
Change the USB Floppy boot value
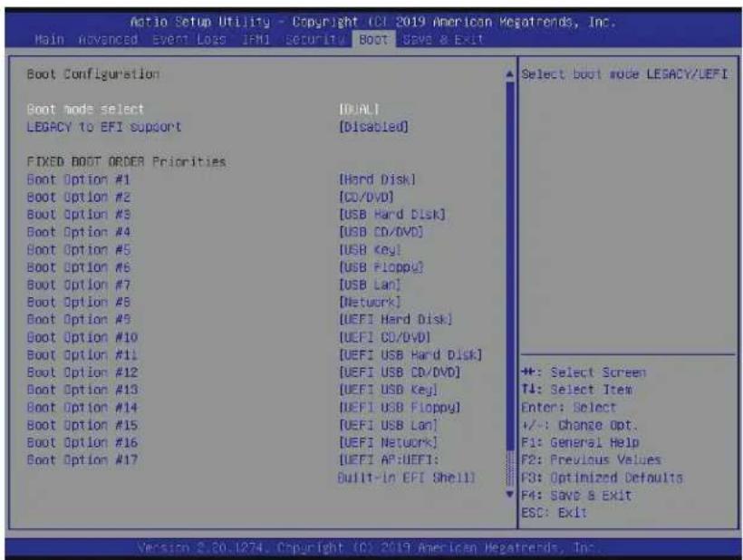(381, 267)
